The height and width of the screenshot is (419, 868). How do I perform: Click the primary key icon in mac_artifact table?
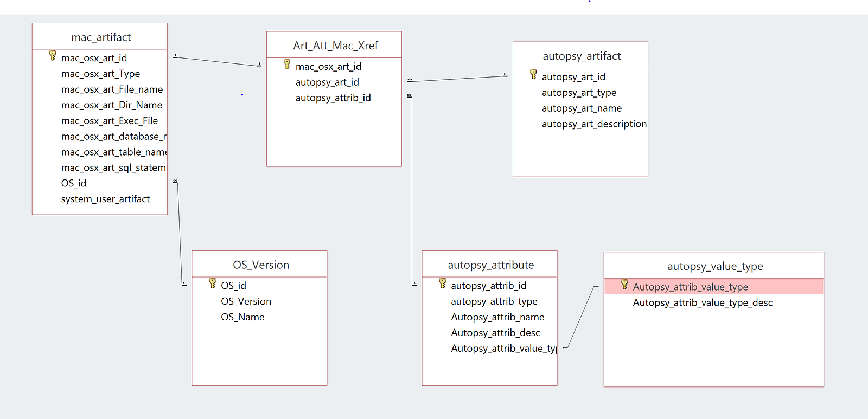(x=53, y=55)
